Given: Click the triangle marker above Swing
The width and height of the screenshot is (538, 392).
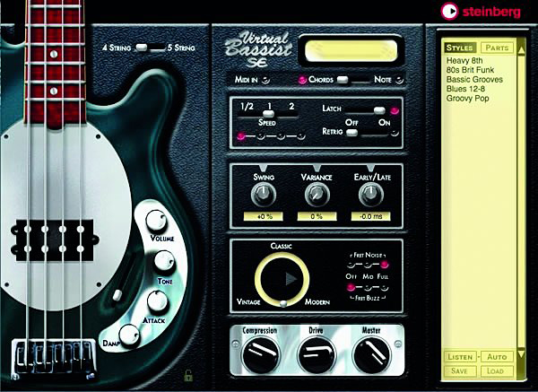Looking at the screenshot, I should [x=263, y=168].
